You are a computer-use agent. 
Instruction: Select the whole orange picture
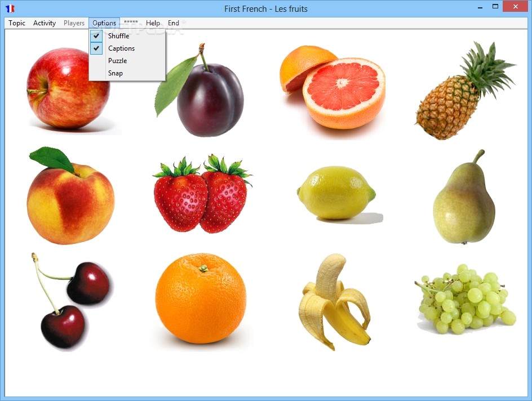coord(201,298)
